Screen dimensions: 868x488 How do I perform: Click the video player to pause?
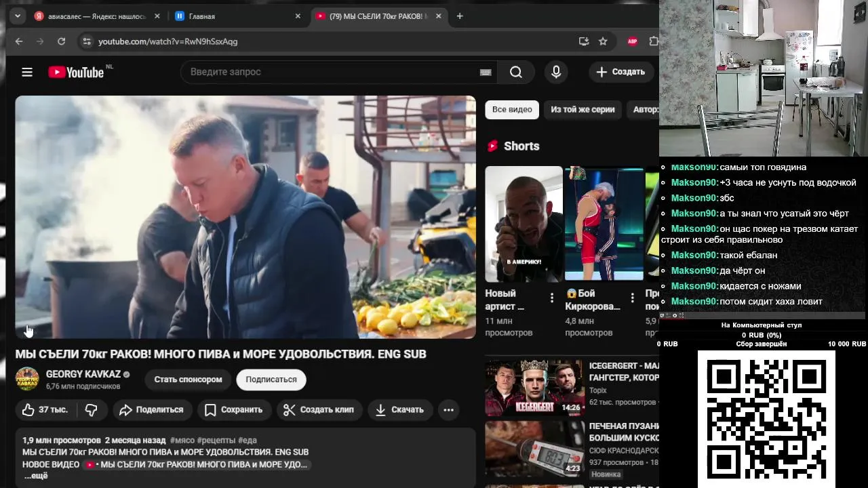(x=245, y=217)
